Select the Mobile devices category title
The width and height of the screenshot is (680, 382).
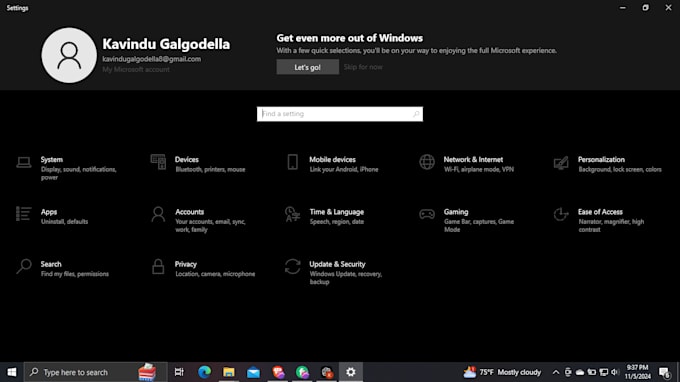tap(332, 160)
